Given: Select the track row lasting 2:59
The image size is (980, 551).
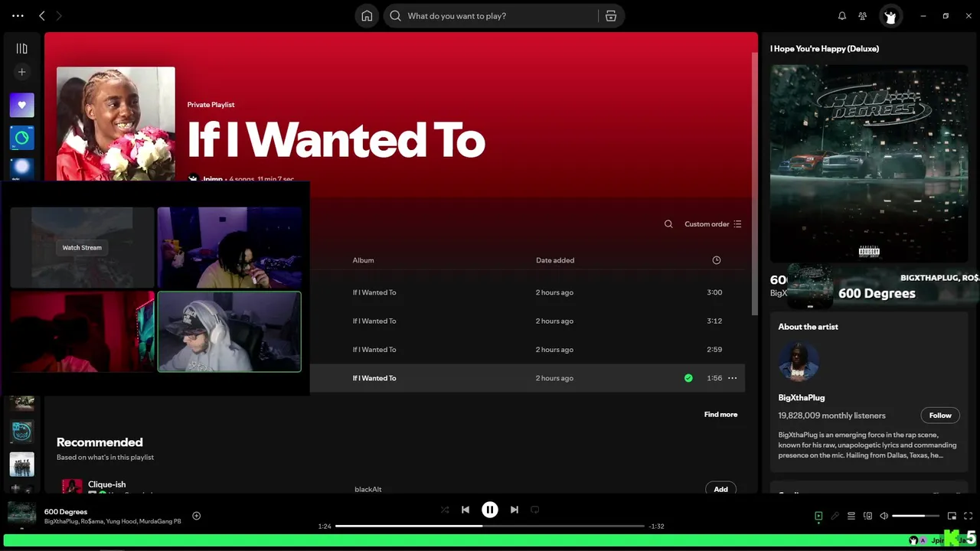Looking at the screenshot, I should [x=528, y=350].
